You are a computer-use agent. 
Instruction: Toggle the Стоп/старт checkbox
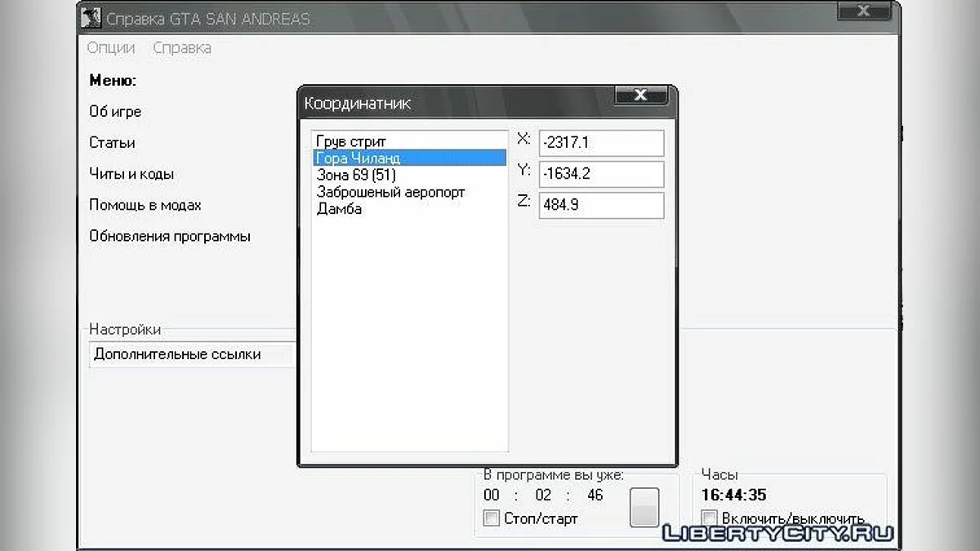492,518
